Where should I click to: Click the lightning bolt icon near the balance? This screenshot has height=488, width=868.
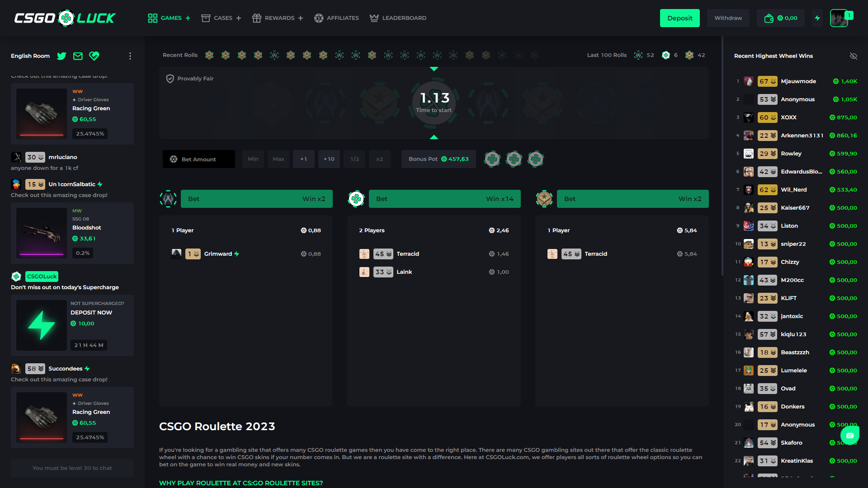[x=817, y=18]
